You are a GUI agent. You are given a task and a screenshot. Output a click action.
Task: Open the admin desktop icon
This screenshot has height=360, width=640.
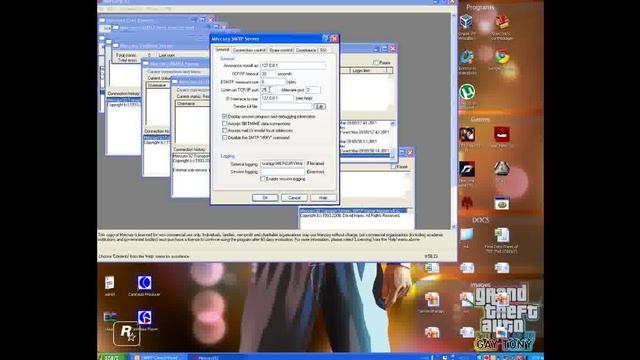[x=109, y=282]
